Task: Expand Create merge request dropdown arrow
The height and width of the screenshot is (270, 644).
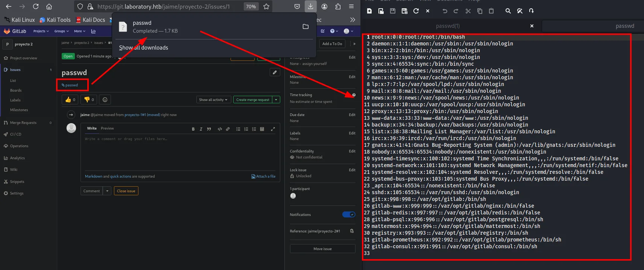Action: (x=276, y=100)
